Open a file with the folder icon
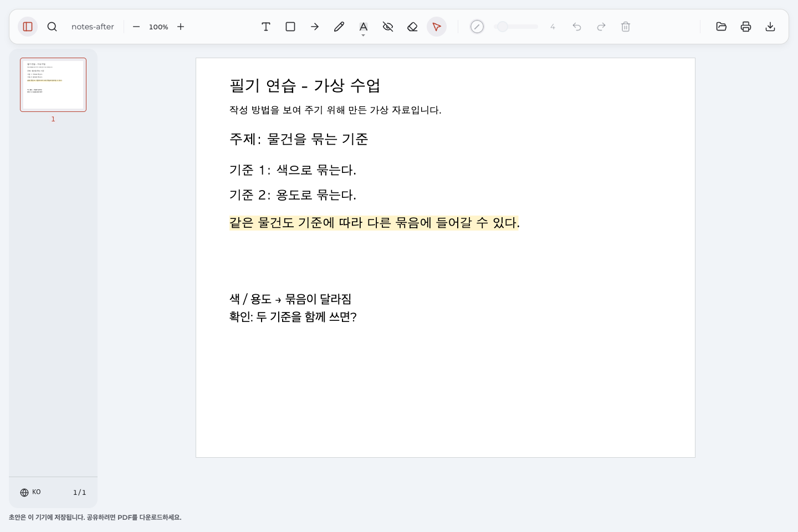Image resolution: width=798 pixels, height=532 pixels. coord(722,27)
